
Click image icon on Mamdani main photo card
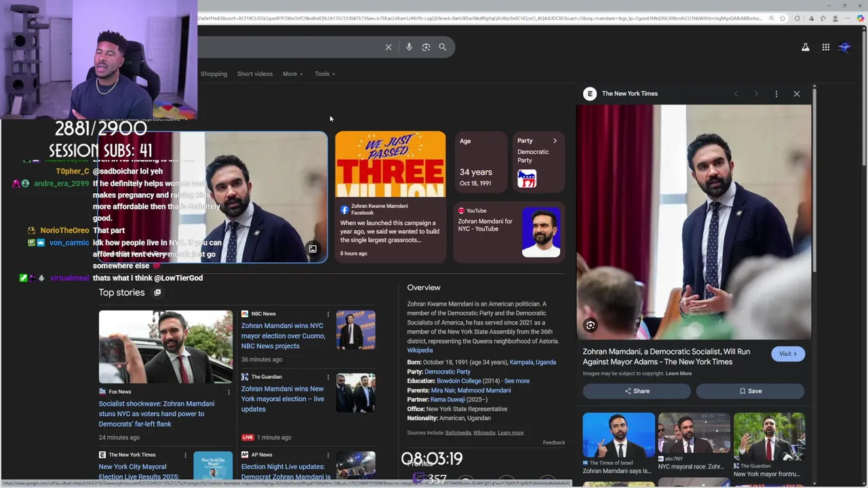[x=313, y=249]
